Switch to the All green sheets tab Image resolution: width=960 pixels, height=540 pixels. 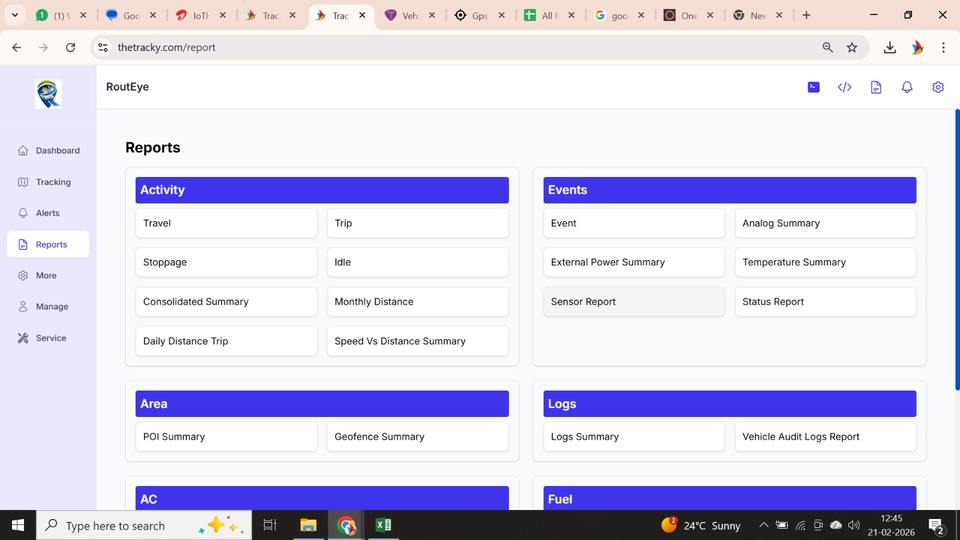548,15
